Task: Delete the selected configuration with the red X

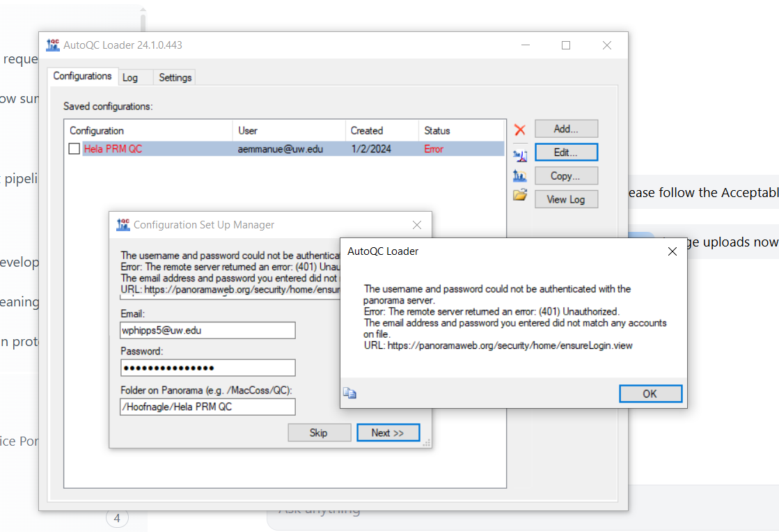Action: [519, 130]
